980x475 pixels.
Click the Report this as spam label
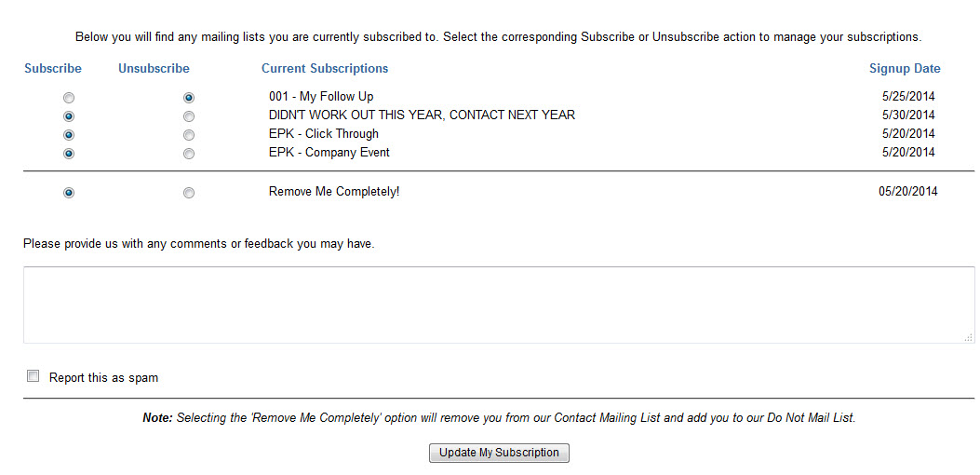103,377
